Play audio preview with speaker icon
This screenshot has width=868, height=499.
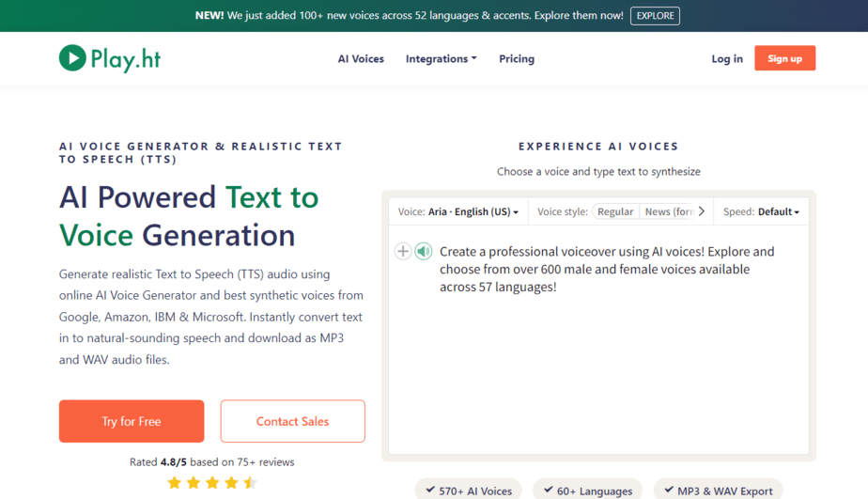(424, 252)
